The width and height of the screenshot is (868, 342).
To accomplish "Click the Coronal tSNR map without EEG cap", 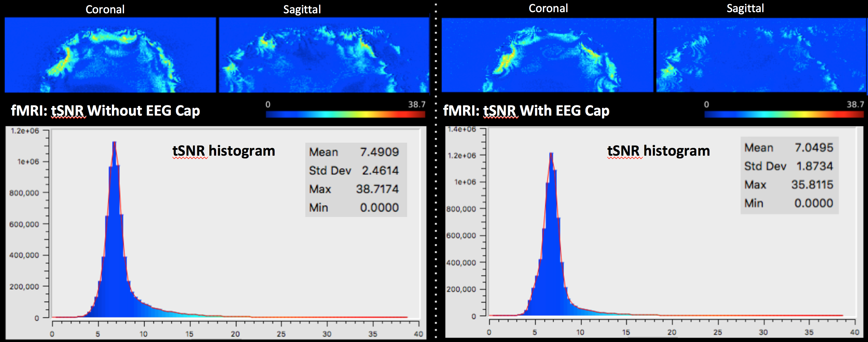I will pyautogui.click(x=110, y=55).
